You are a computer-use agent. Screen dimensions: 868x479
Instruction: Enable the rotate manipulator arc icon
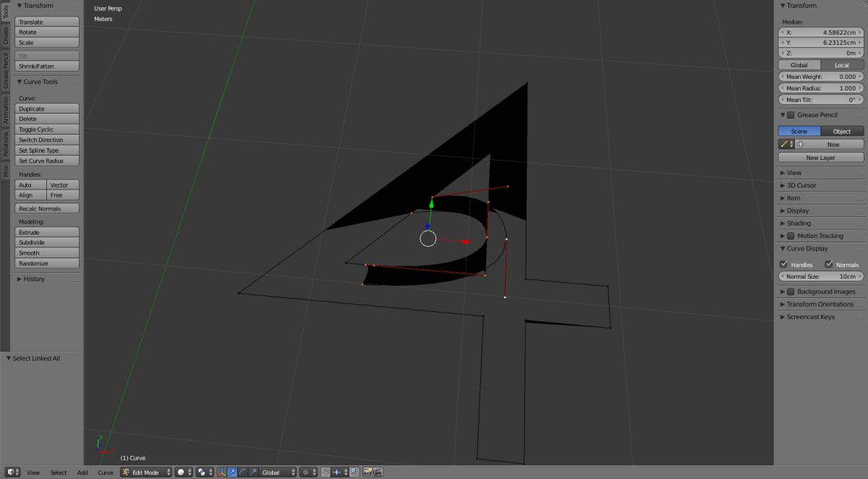click(242, 472)
